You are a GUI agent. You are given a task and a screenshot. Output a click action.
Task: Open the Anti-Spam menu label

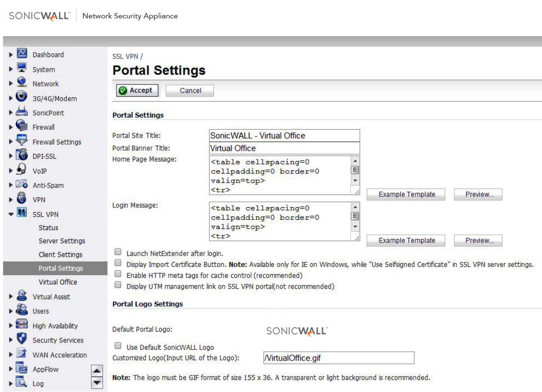(x=48, y=185)
